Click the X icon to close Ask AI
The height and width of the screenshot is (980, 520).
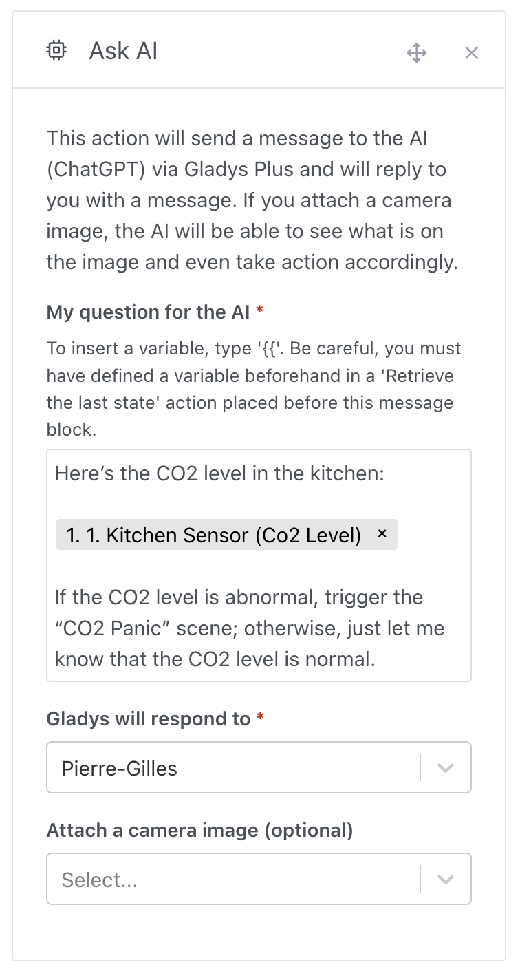[x=472, y=52]
